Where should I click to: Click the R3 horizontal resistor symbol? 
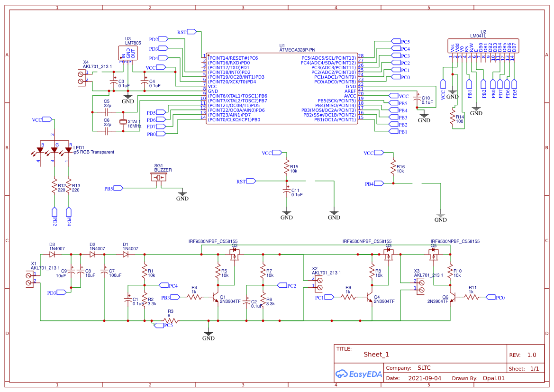tap(170, 320)
